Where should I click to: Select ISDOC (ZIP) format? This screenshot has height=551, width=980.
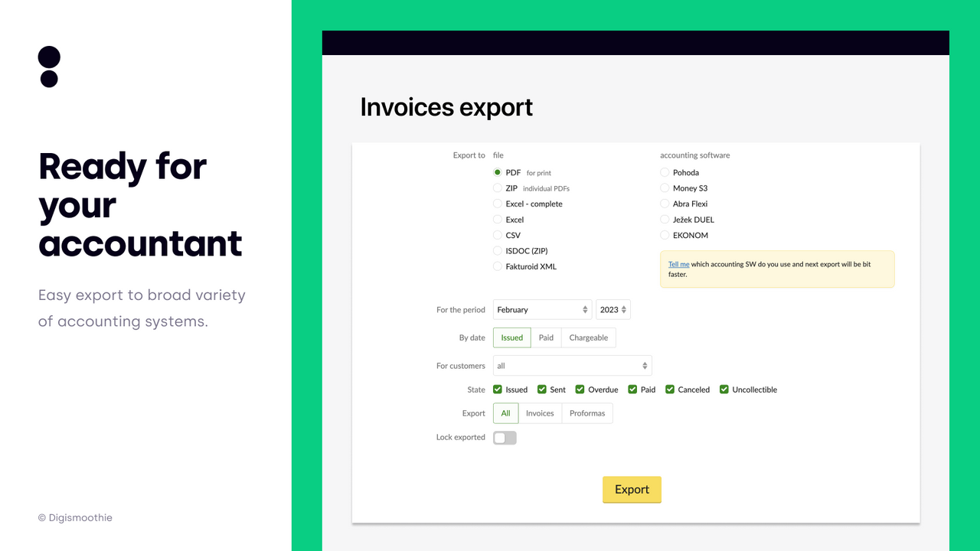(497, 250)
